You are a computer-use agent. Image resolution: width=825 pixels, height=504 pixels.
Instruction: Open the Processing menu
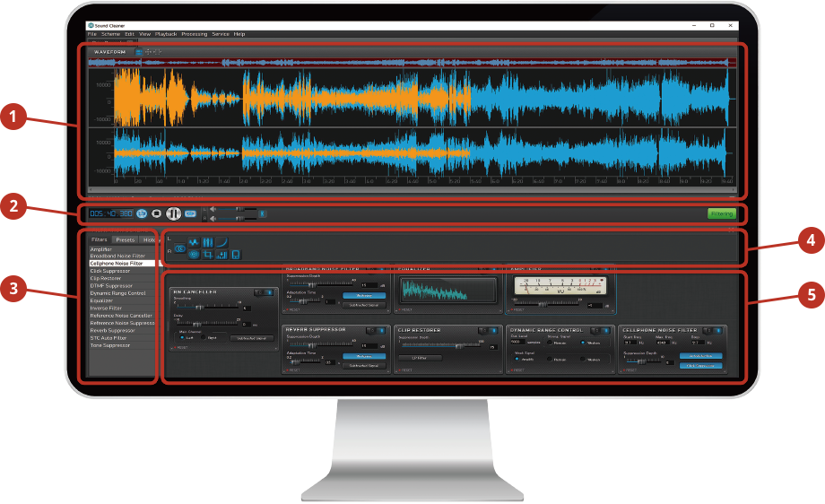point(195,34)
